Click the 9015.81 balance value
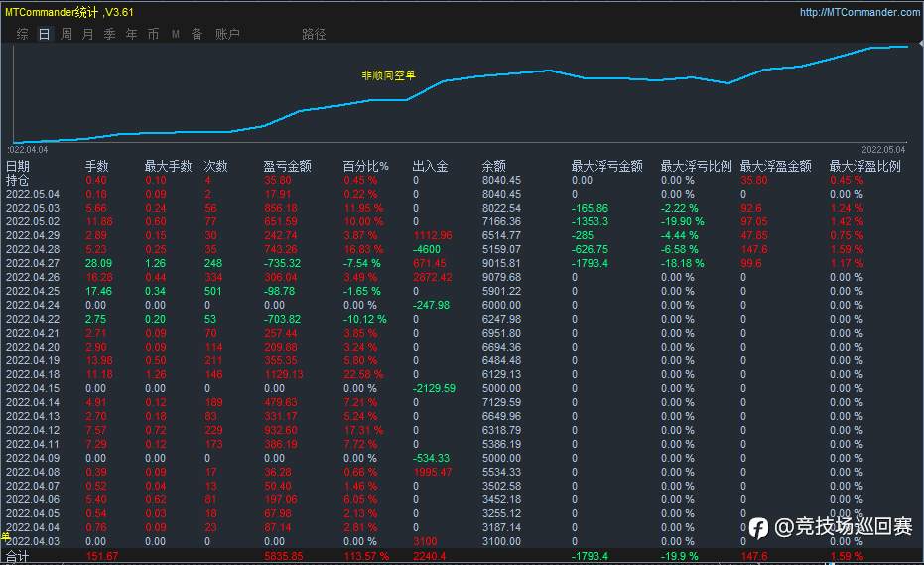Viewport: 924px width, 565px height. coord(501,263)
